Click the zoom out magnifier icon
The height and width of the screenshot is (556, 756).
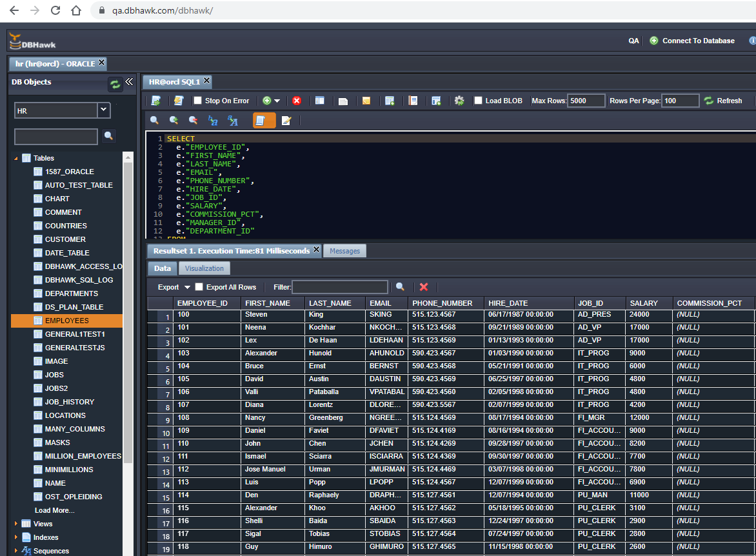tap(193, 120)
